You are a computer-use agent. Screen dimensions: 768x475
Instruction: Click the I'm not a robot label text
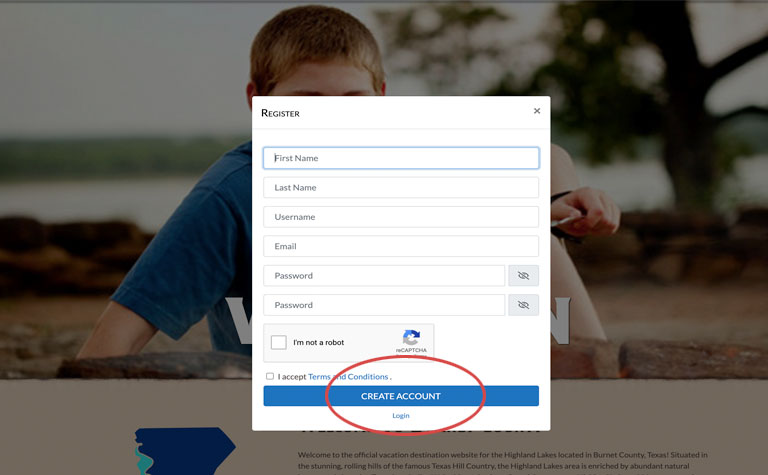[318, 342]
